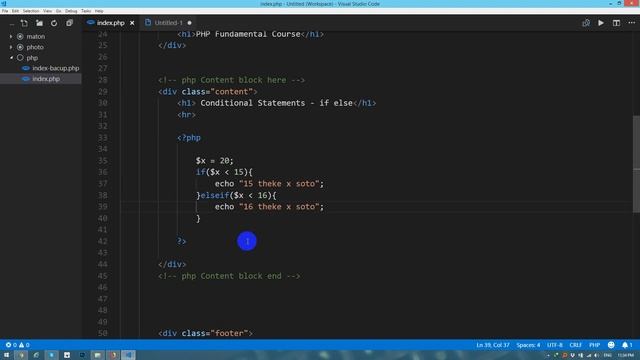This screenshot has height=360, width=640.
Task: Create a new folder in the explorer
Action: (39, 23)
